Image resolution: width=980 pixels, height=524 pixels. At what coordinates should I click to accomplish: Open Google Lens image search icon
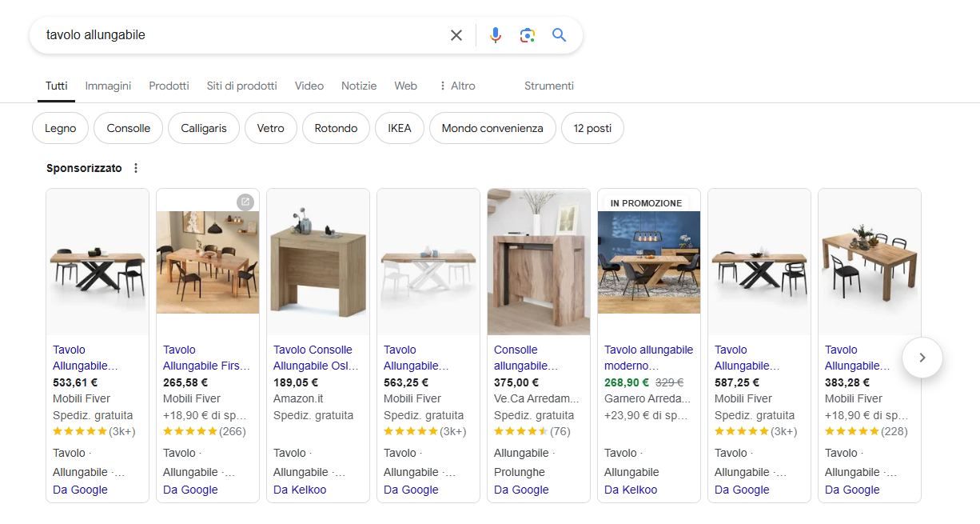click(527, 35)
